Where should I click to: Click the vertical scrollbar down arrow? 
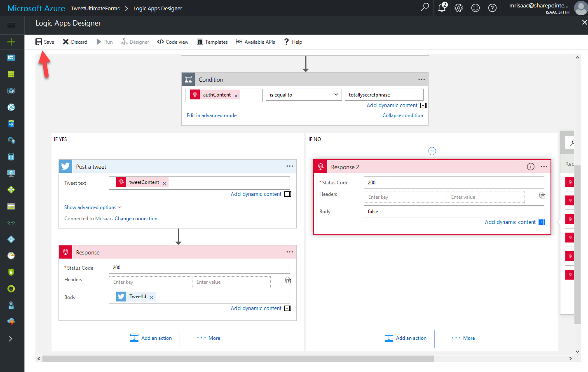tap(578, 352)
